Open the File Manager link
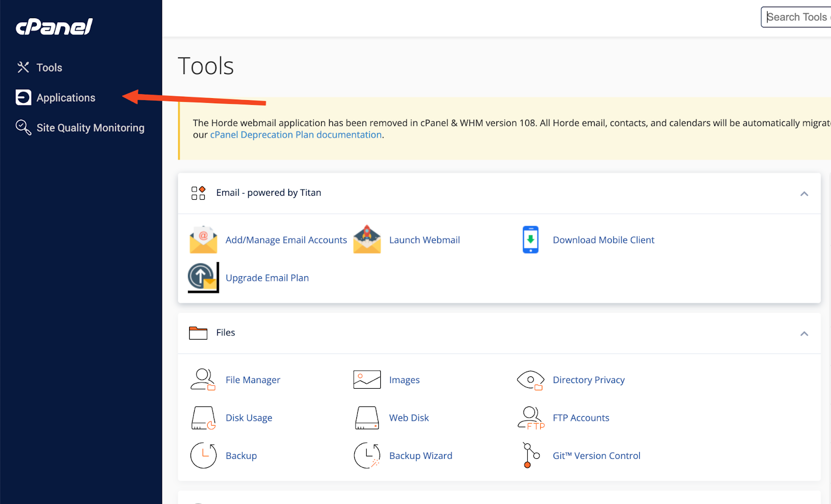The width and height of the screenshot is (831, 504). tap(253, 380)
